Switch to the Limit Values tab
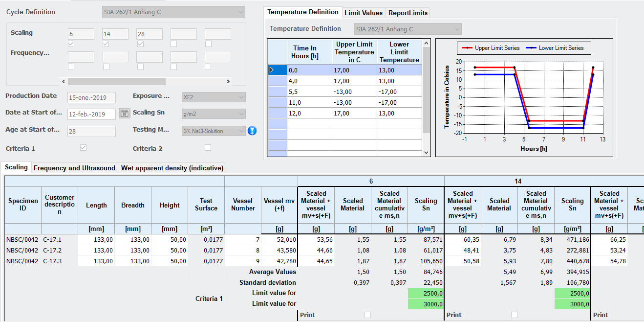Screen dimensions: 644x322 pyautogui.click(x=363, y=13)
